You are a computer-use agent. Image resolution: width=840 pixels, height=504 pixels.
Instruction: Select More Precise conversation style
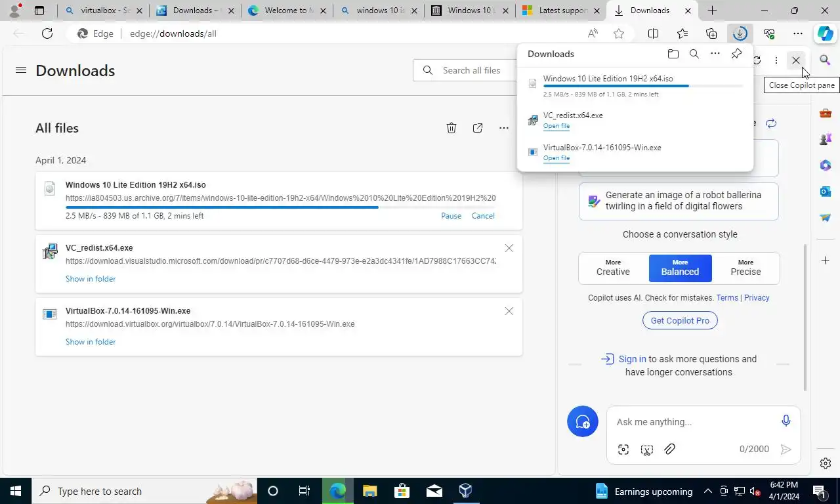click(745, 268)
